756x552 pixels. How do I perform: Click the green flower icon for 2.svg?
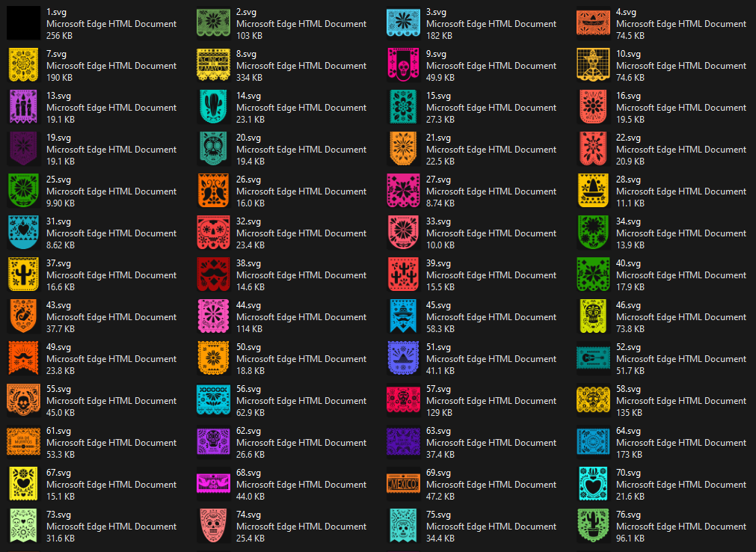[213, 22]
